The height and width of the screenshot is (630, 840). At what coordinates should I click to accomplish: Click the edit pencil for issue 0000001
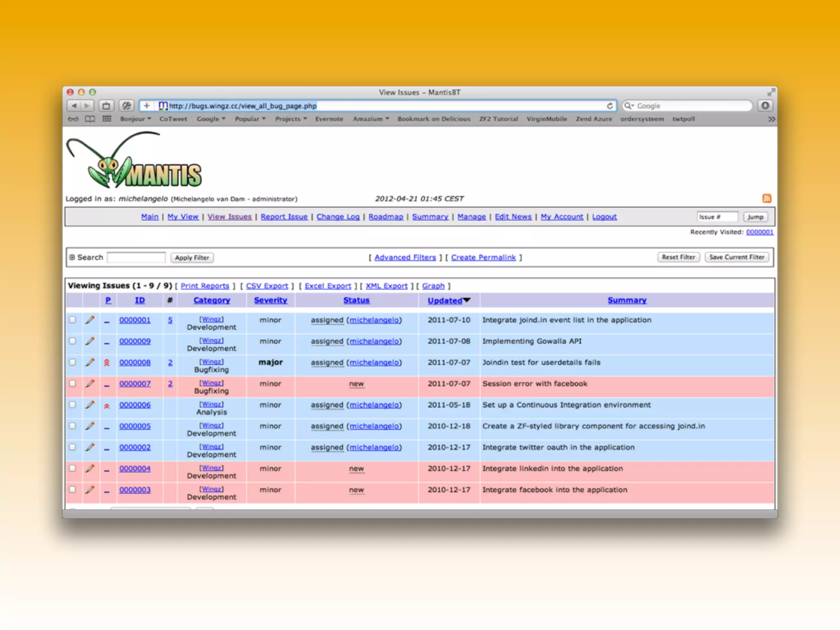[x=90, y=320]
